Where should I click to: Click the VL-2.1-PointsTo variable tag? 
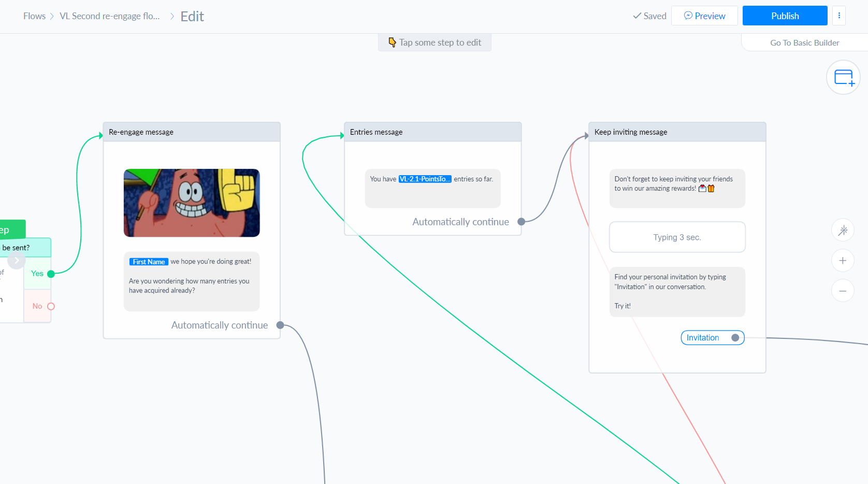point(425,179)
